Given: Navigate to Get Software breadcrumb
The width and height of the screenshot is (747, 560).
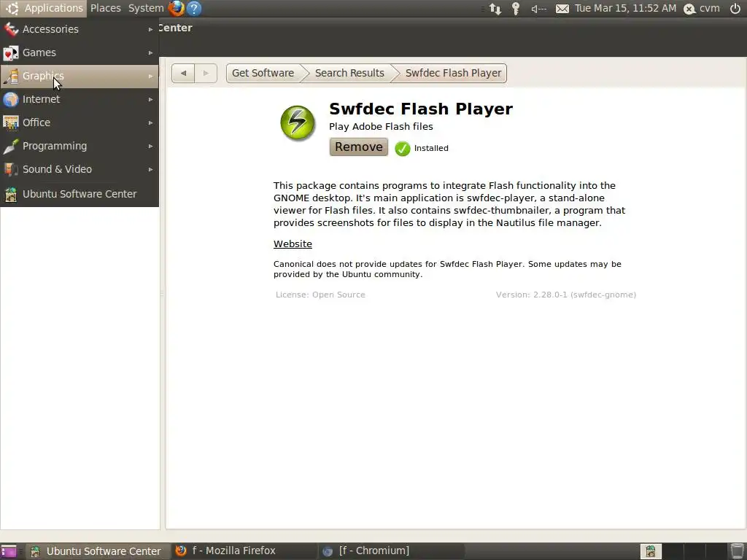Looking at the screenshot, I should tap(263, 74).
